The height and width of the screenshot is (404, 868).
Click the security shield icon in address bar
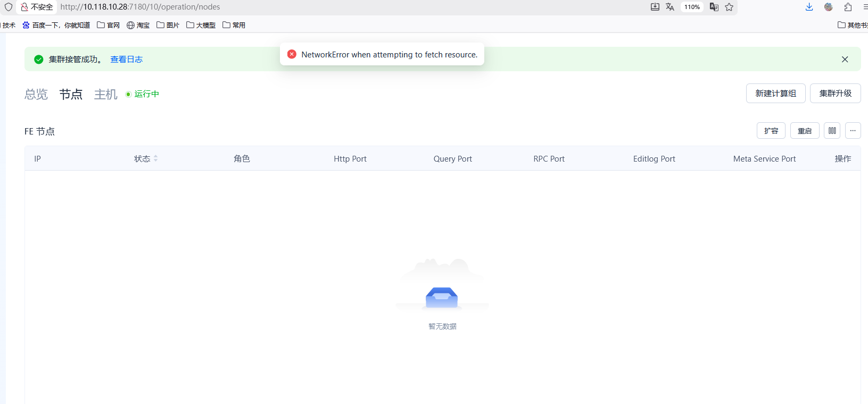click(x=9, y=7)
